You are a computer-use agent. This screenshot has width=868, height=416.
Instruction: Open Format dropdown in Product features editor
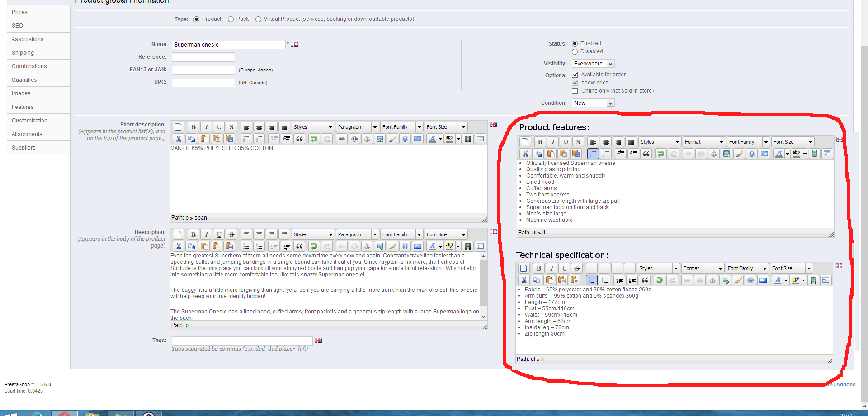coord(704,142)
